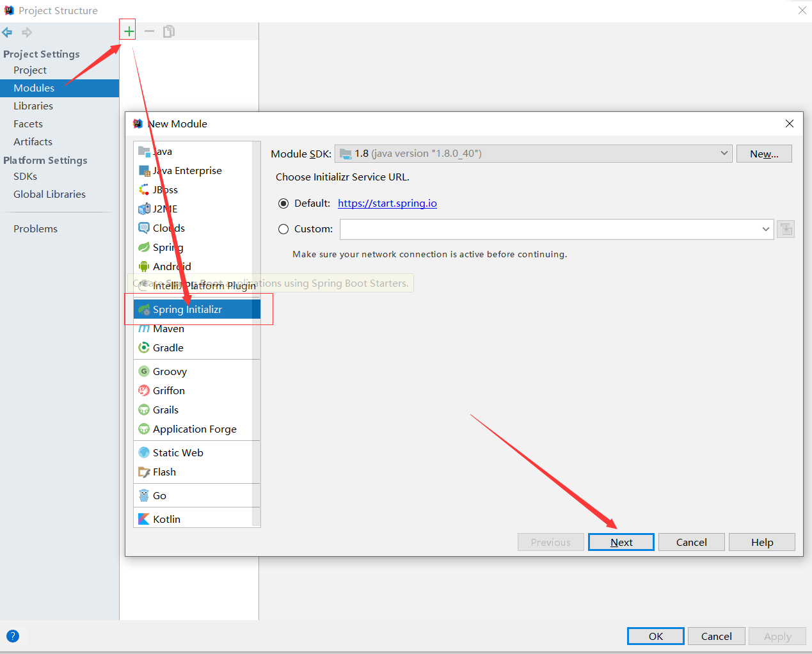Open Global Libraries settings
This screenshot has width=812, height=654.
[x=50, y=195]
